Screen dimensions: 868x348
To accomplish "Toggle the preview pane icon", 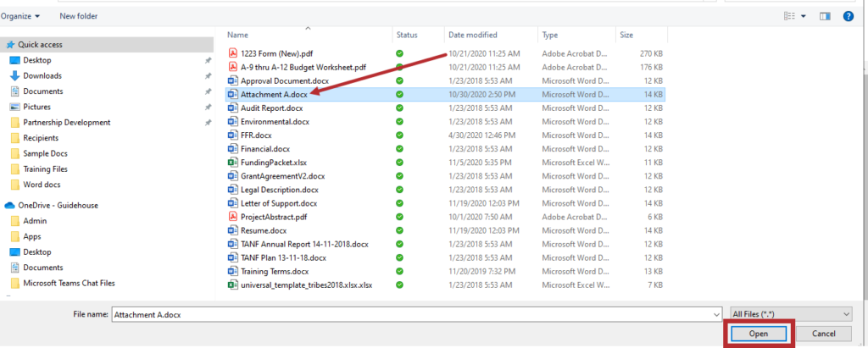I will pos(826,15).
